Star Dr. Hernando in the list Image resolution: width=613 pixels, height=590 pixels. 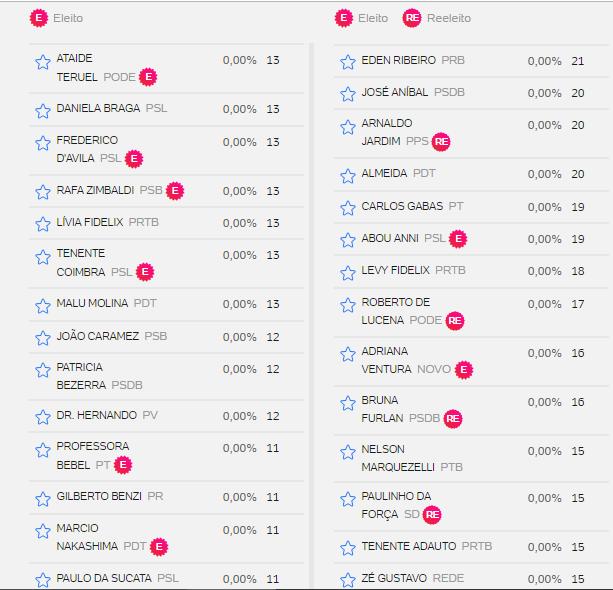click(43, 417)
